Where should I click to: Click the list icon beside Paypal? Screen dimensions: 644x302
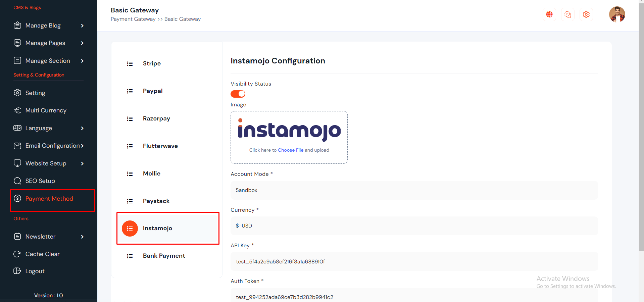(130, 91)
